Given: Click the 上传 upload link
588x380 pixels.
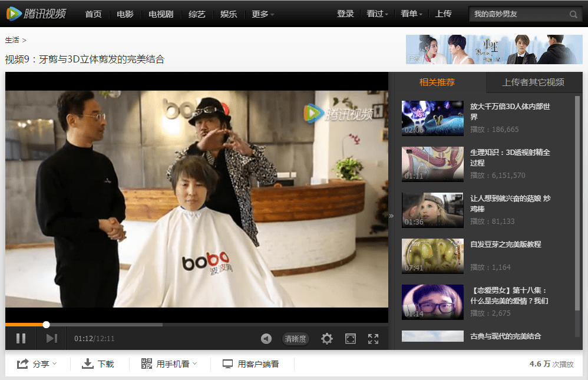Looking at the screenshot, I should 443,14.
